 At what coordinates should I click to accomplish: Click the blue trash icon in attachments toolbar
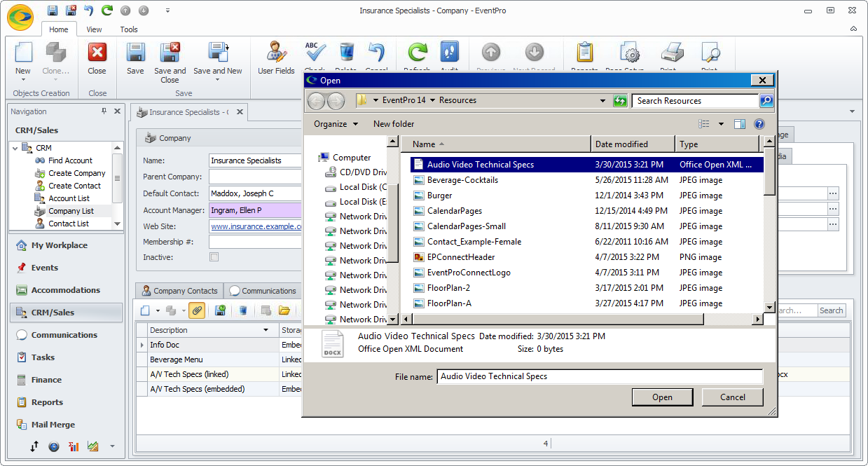tap(243, 310)
